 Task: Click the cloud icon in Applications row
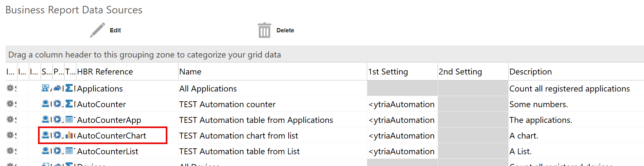(x=57, y=88)
